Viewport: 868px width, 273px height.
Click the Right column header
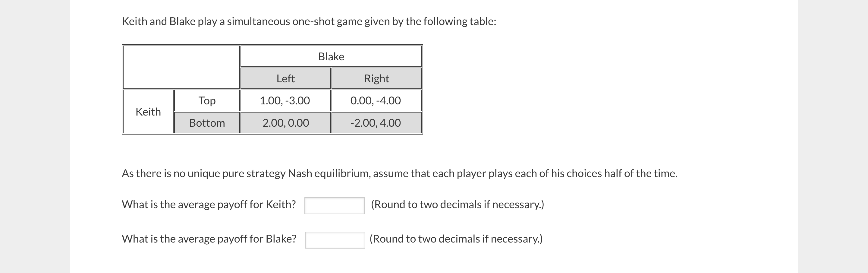point(376,78)
